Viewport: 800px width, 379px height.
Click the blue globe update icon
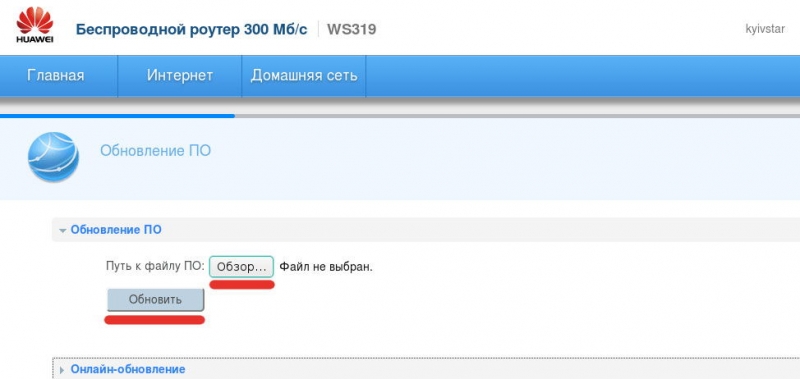53,157
